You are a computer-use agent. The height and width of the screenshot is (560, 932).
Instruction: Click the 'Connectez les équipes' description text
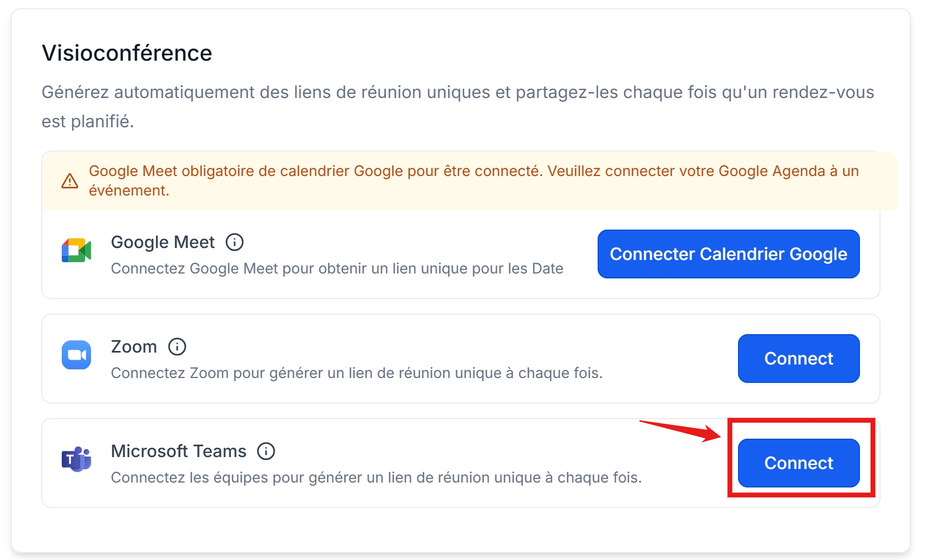376,478
